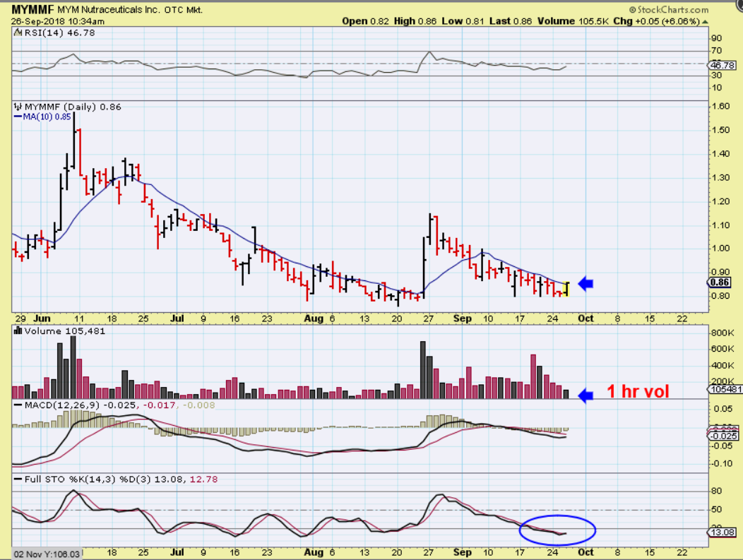Click the -0.10 MACD axis label
The width and height of the screenshot is (743, 560).
click(723, 463)
